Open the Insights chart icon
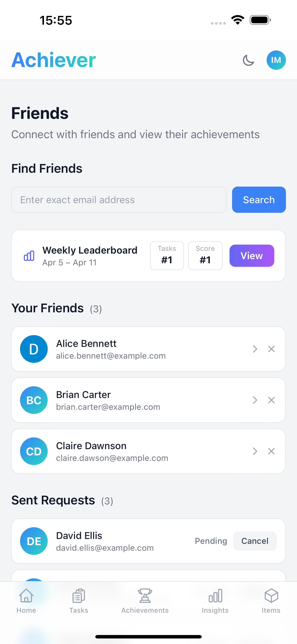 click(215, 596)
